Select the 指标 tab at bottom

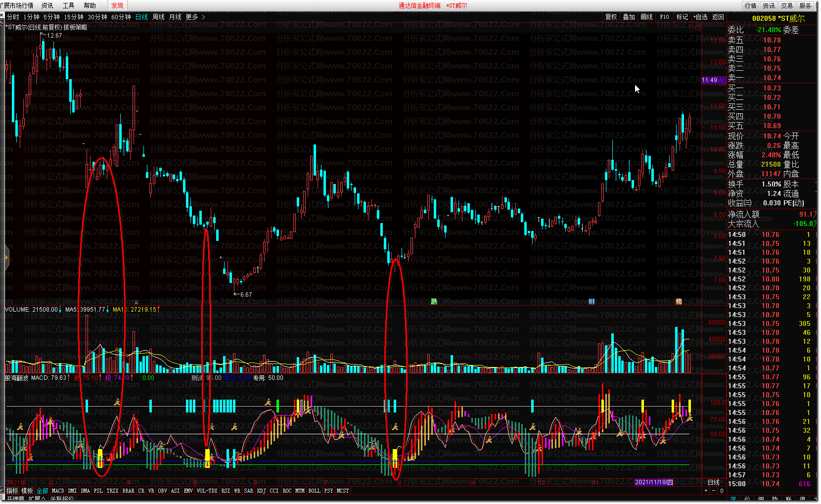coord(12,491)
